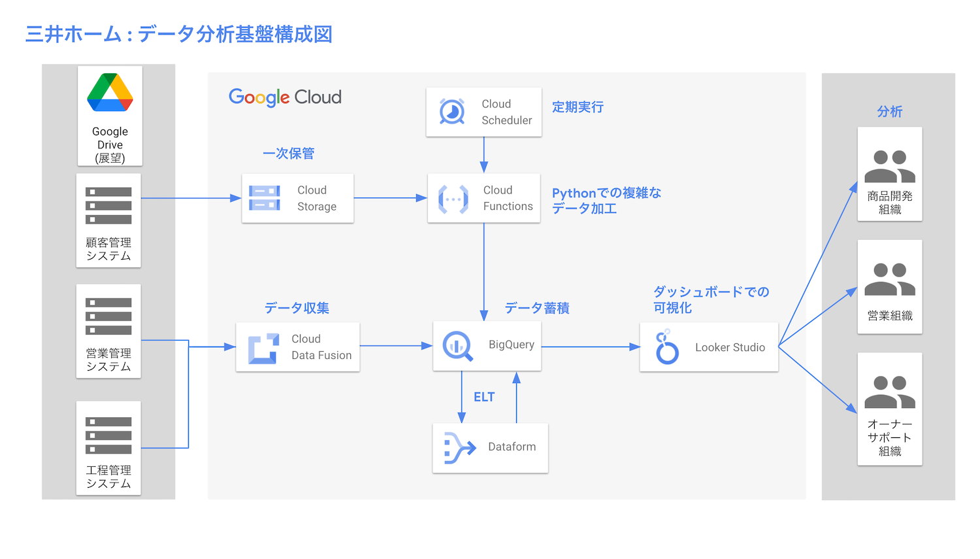Click the people icon for 営業組織
The image size is (980, 559).
pos(890,279)
